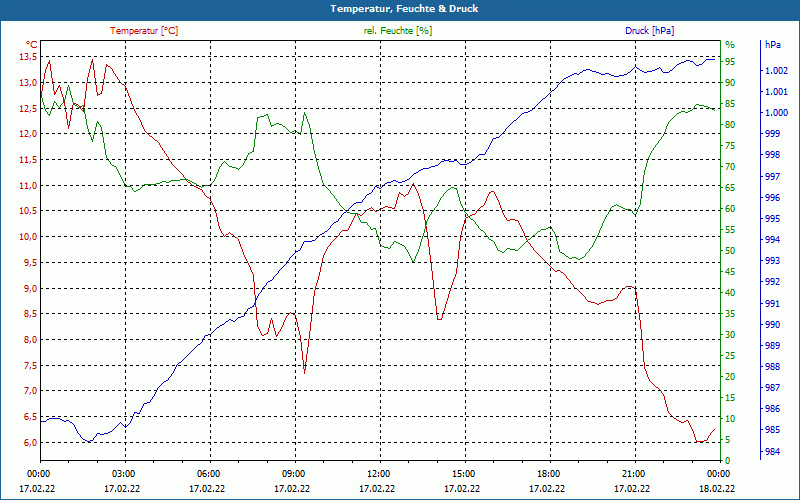This screenshot has height=500, width=800.
Task: Click the green "95" humidity axis value
Action: pos(730,62)
